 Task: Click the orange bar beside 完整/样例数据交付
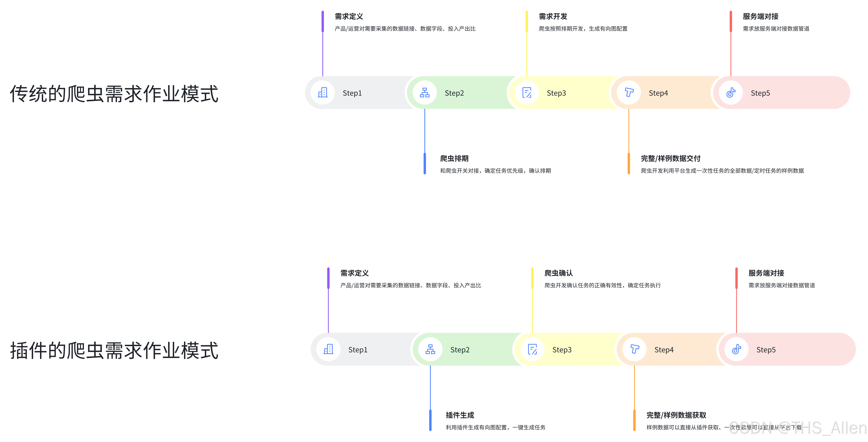coord(629,164)
